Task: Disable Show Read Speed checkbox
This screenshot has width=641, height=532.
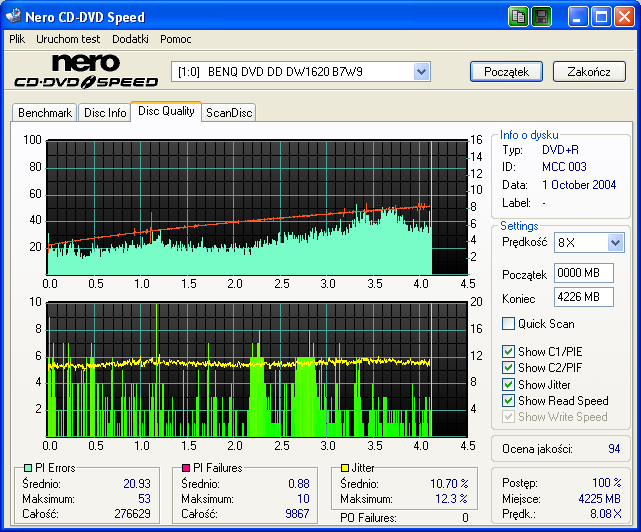Action: (508, 400)
